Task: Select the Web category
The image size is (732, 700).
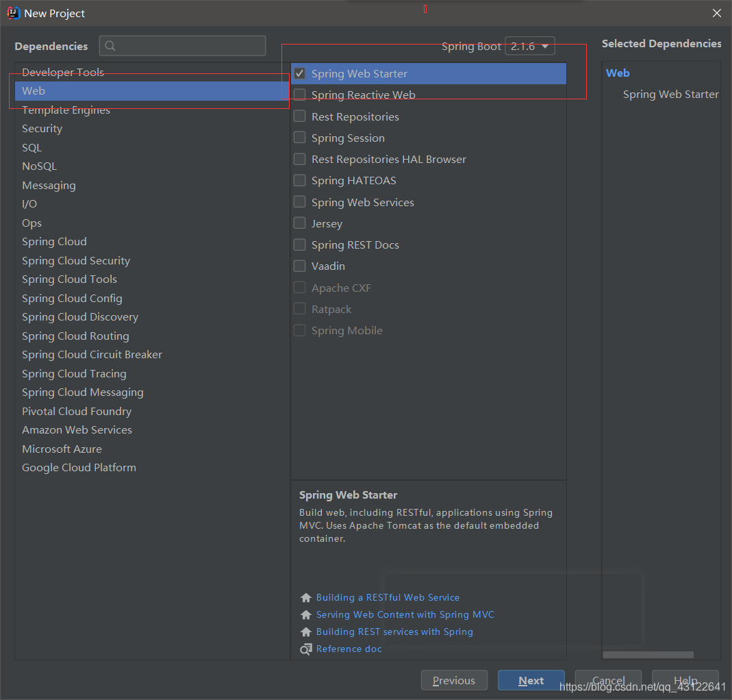Action: tap(152, 91)
